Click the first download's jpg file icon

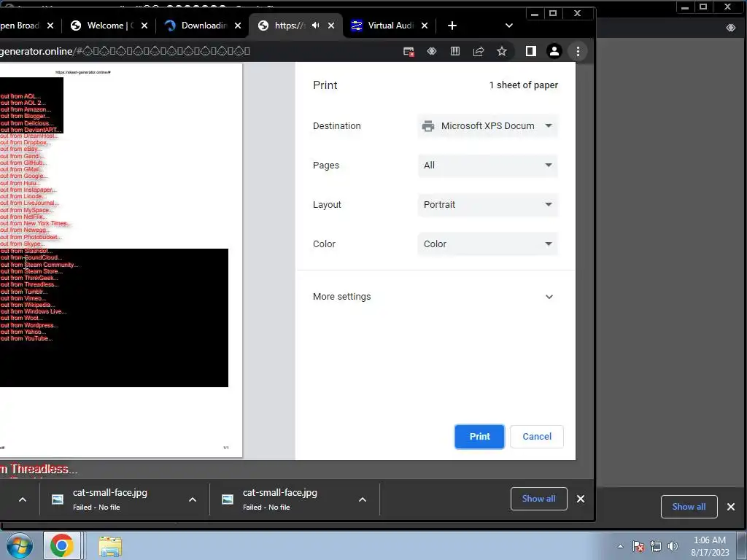tap(58, 499)
